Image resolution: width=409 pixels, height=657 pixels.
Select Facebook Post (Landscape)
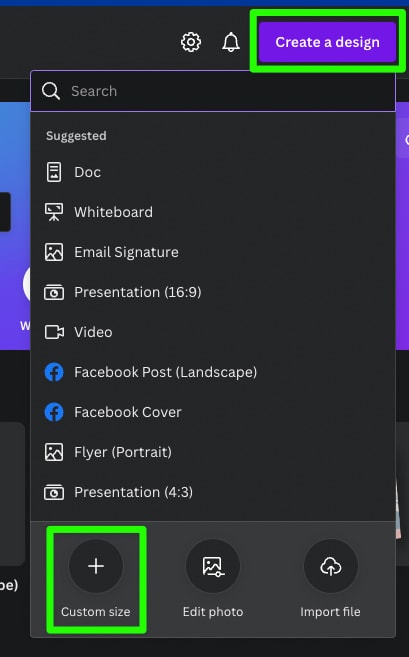click(x=213, y=372)
